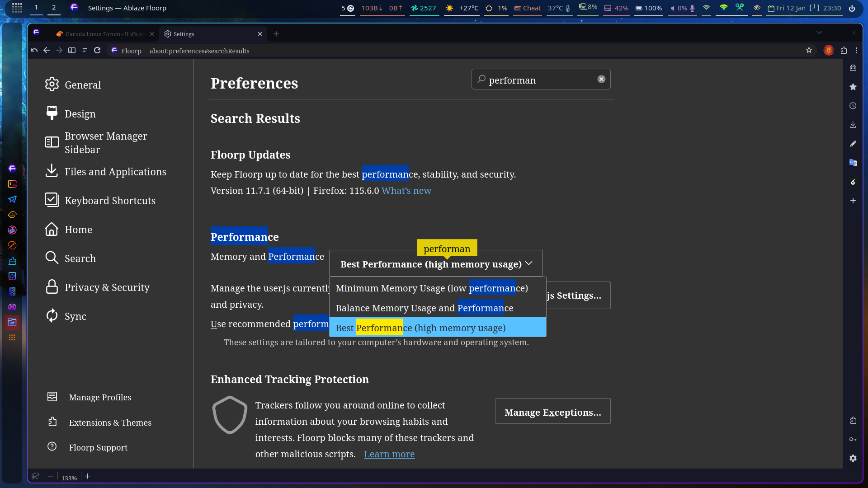868x488 pixels.
Task: Open the Design preferences category
Action: coord(71,113)
